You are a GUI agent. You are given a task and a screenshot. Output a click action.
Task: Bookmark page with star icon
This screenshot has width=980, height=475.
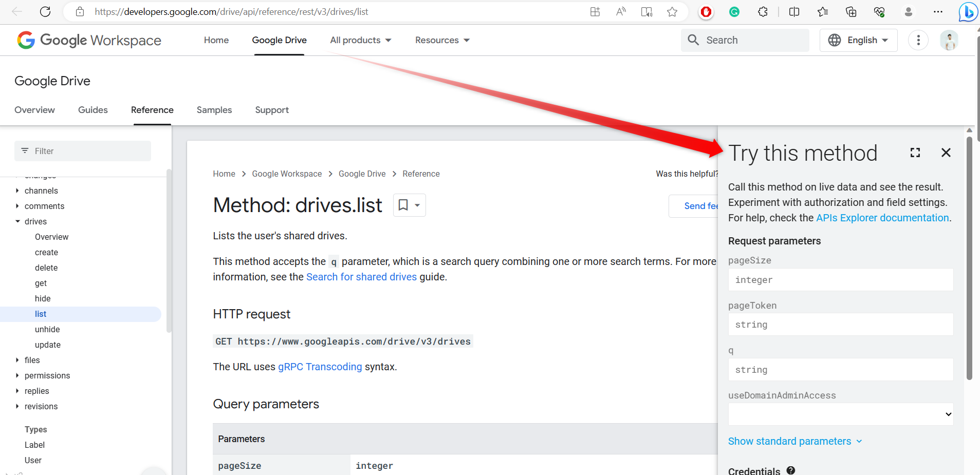[x=672, y=12]
